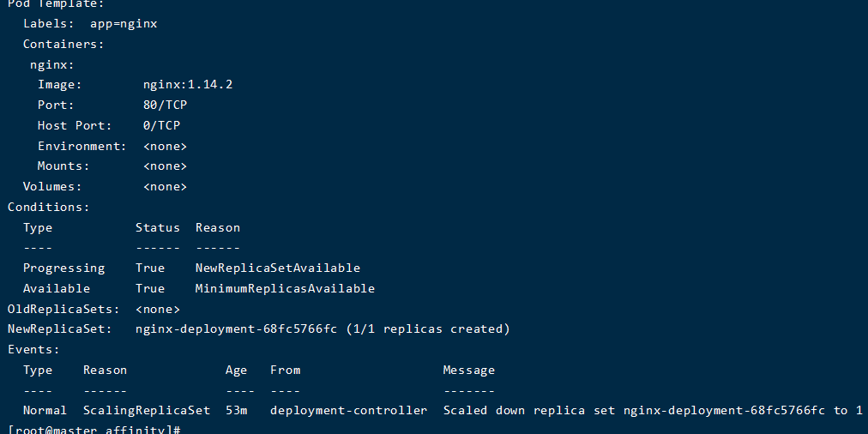The image size is (868, 434).
Task: Click the Available condition type
Action: click(x=57, y=288)
